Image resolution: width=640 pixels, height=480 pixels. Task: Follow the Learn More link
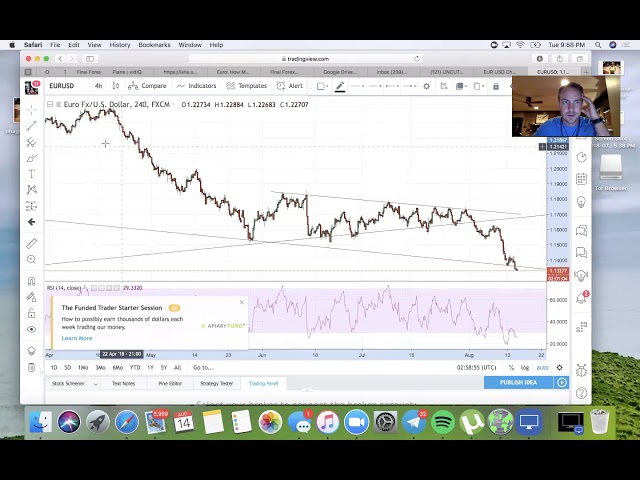point(77,338)
